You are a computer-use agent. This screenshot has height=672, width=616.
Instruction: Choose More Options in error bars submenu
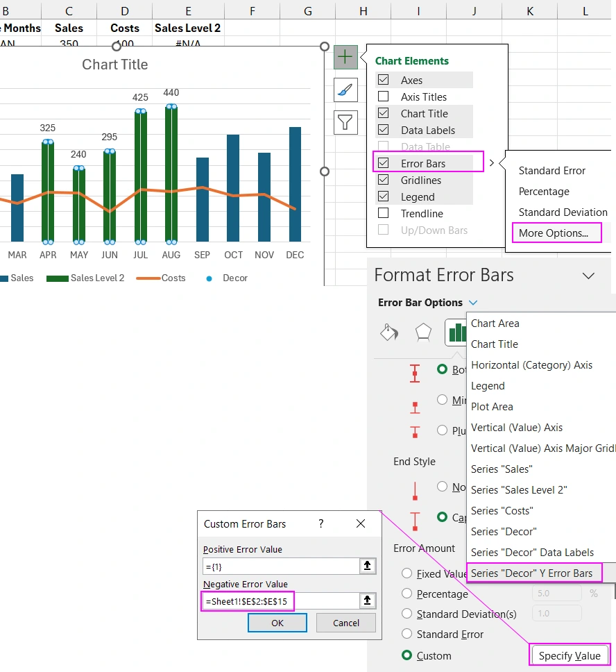554,233
